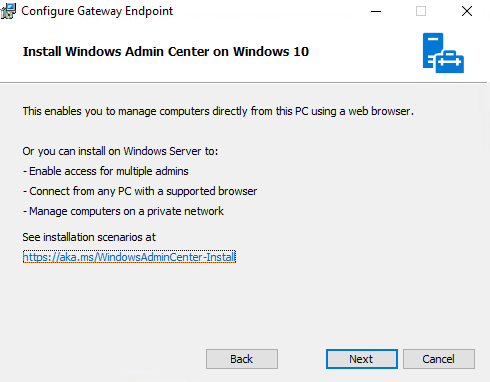This screenshot has height=382, width=490.
Task: Go to the previous step with Back
Action: click(x=242, y=359)
